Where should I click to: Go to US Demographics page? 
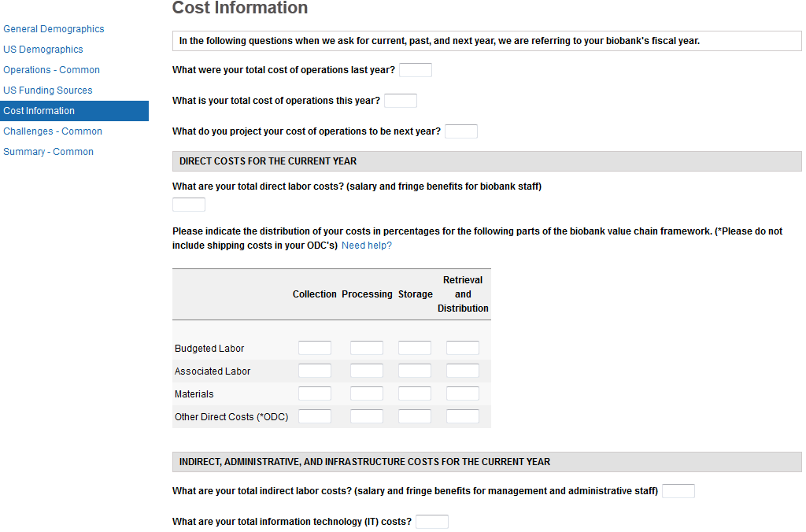tap(43, 50)
